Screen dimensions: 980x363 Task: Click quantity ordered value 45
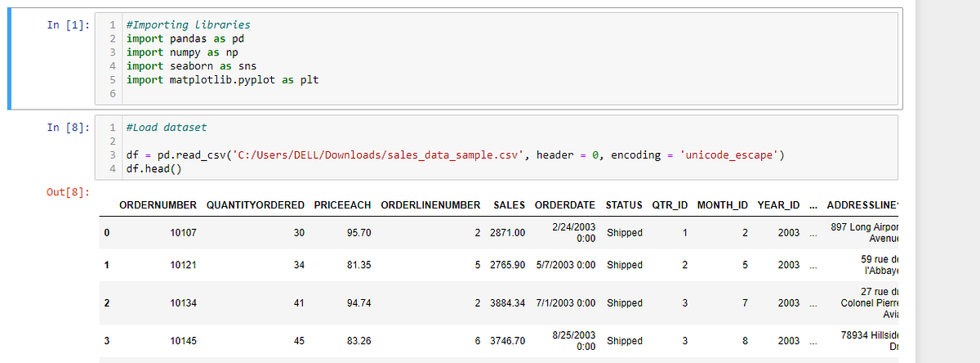298,341
